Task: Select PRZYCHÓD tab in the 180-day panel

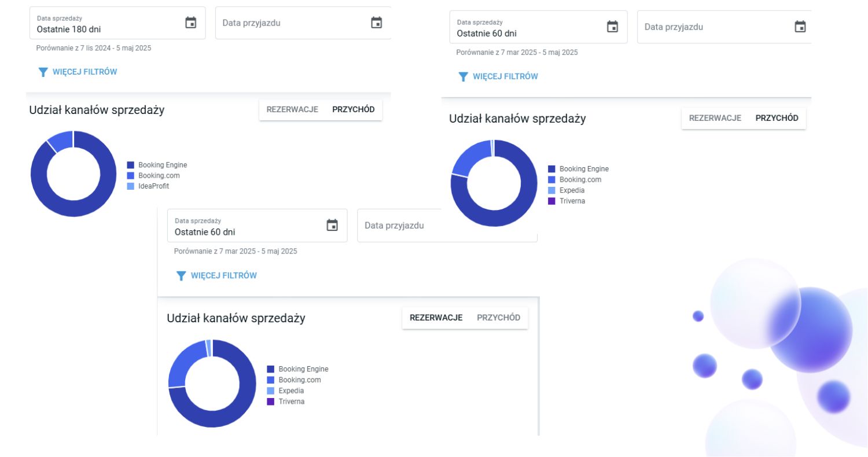Action: (354, 109)
